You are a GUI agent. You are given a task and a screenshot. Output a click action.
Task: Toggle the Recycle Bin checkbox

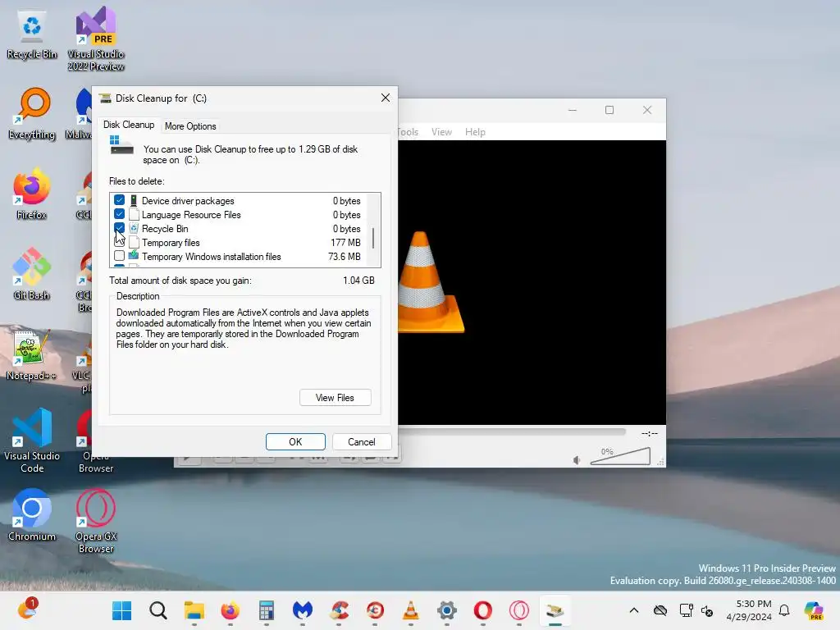click(120, 228)
